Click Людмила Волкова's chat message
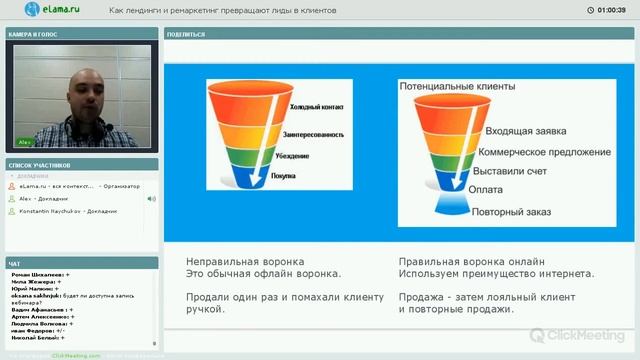Image resolution: width=640 pixels, height=360 pixels. pos(42,324)
